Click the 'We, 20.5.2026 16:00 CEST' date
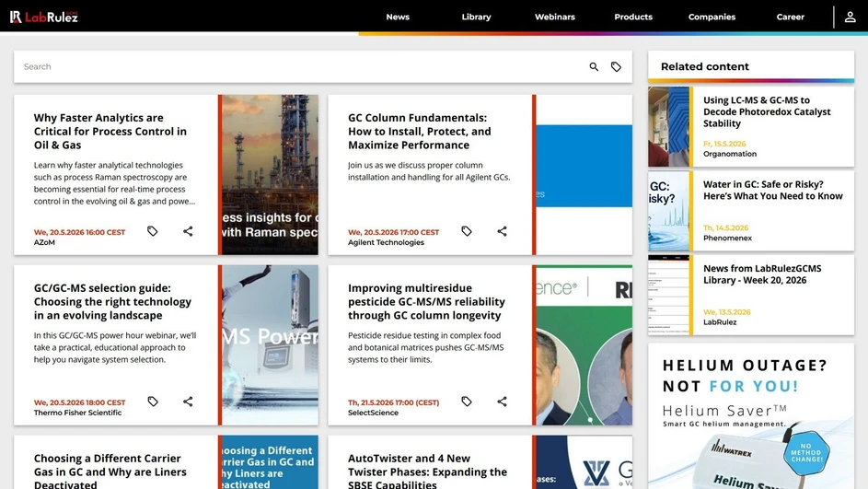 (x=80, y=233)
